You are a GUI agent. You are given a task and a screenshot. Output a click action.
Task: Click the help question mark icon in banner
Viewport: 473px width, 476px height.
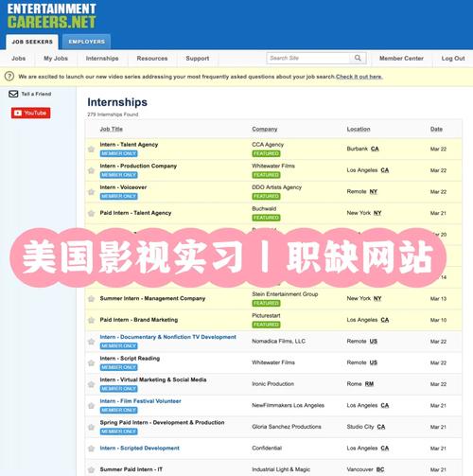9,77
